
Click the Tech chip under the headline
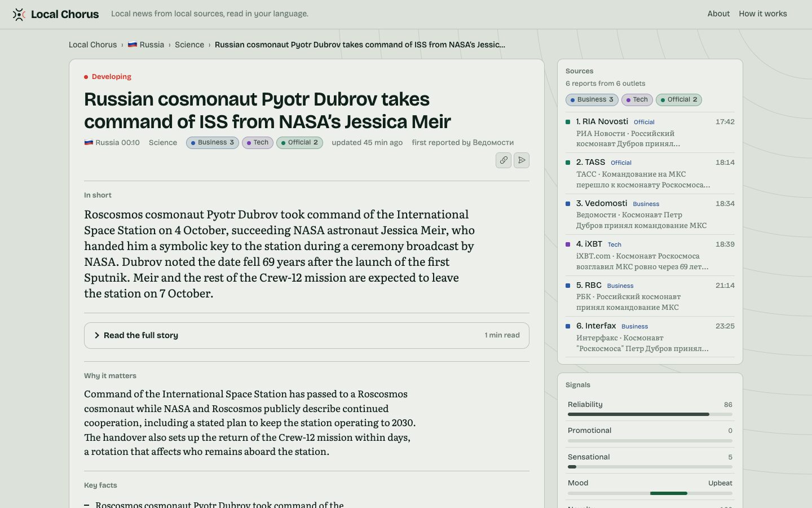tap(258, 143)
